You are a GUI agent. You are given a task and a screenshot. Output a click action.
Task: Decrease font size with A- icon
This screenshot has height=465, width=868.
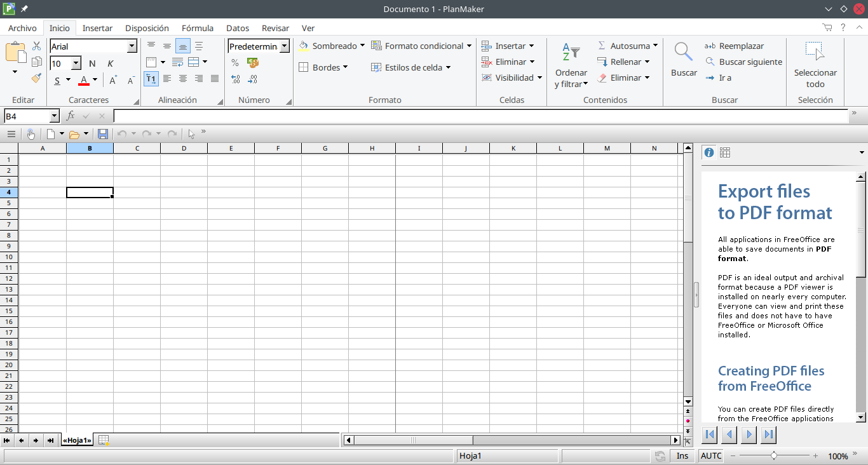point(131,80)
